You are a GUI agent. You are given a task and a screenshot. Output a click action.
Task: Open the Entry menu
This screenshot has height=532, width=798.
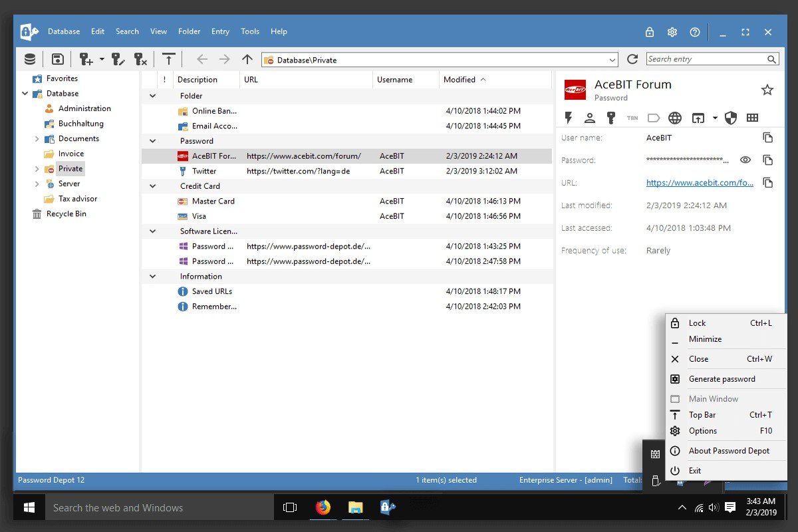pos(220,31)
